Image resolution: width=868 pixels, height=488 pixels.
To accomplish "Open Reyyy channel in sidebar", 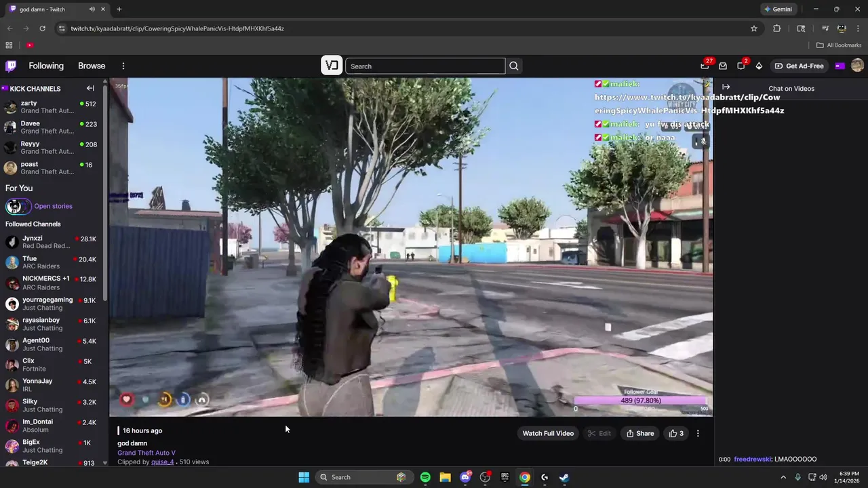I will (x=51, y=148).
